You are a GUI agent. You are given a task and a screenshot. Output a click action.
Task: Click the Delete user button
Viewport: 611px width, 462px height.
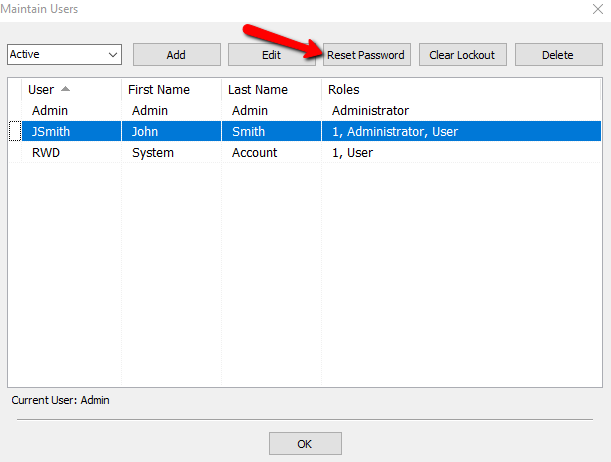pyautogui.click(x=558, y=55)
